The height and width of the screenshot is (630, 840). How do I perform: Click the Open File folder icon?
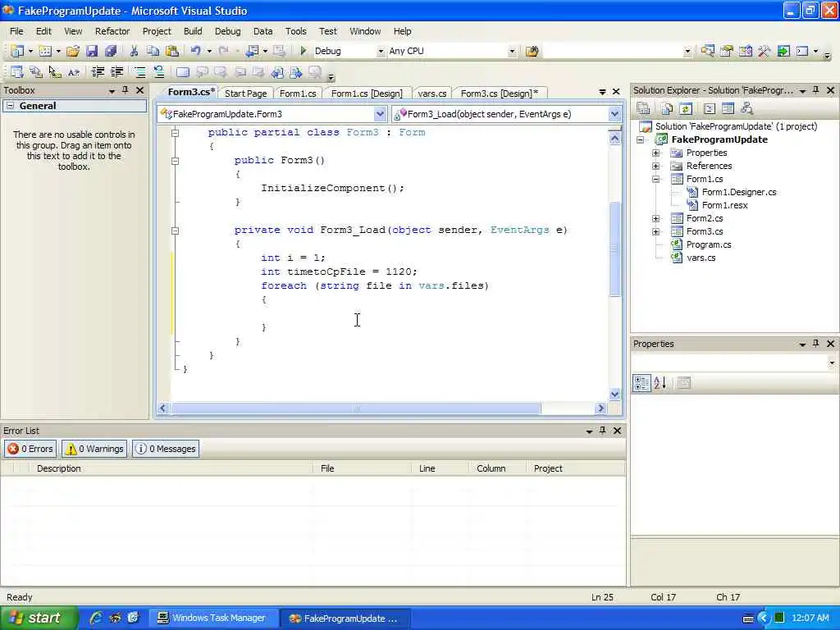pyautogui.click(x=73, y=51)
